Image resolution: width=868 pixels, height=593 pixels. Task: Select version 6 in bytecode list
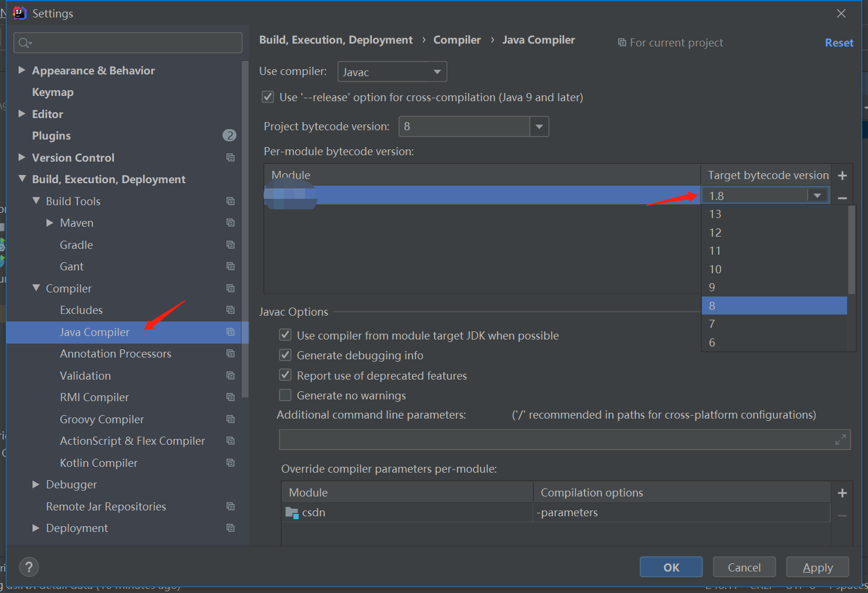774,342
